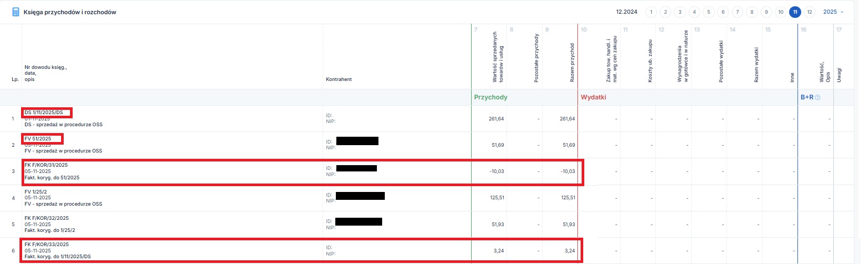Viewport: 868px width, 264px height.
Task: Go to month 8
Action: coord(752,12)
